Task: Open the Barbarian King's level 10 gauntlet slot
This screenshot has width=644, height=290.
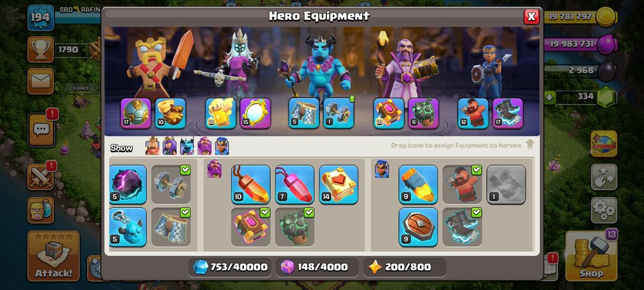Action: pyautogui.click(x=170, y=113)
